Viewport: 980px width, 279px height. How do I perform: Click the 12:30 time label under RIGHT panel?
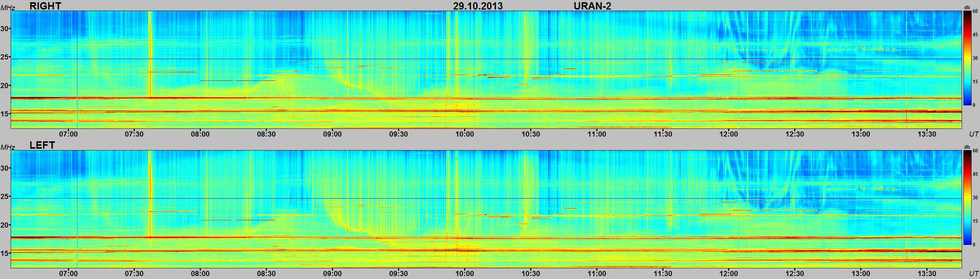coord(795,134)
